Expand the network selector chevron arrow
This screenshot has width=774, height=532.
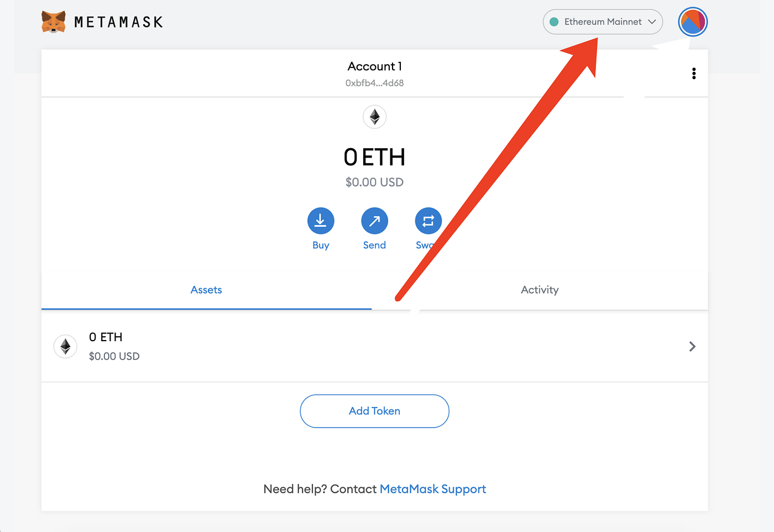[652, 22]
